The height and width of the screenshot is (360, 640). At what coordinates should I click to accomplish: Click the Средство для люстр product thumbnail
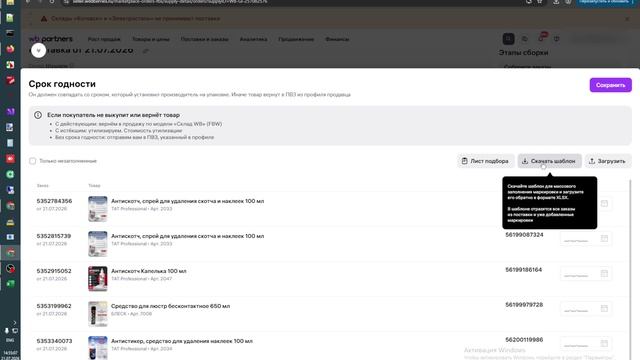tap(98, 314)
